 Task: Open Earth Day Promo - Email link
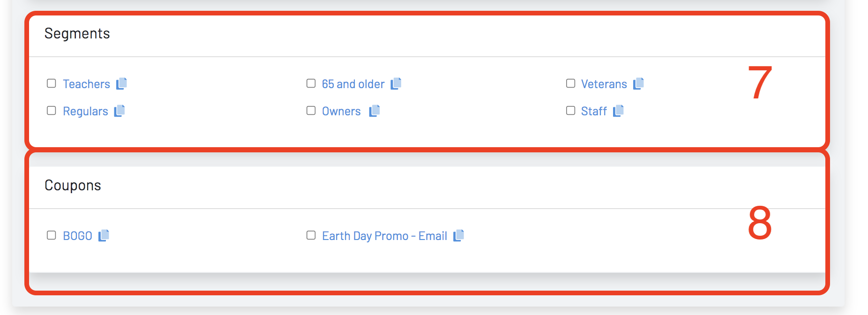[384, 236]
